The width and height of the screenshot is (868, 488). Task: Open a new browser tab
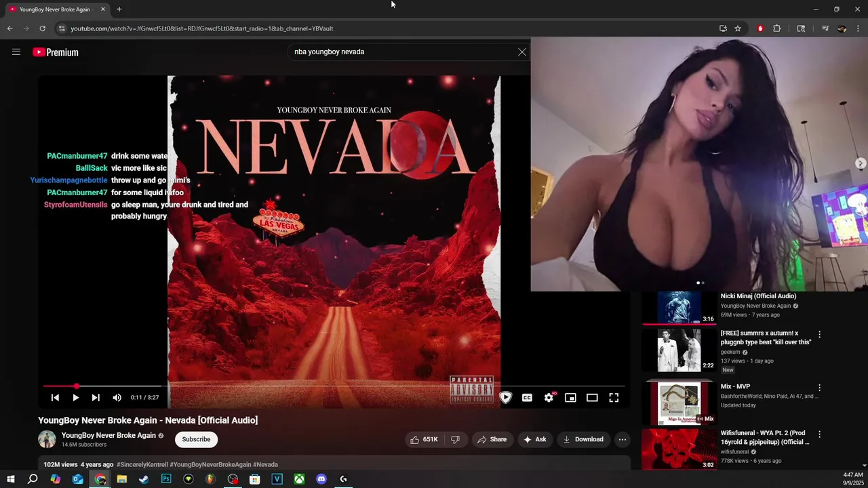tap(119, 9)
